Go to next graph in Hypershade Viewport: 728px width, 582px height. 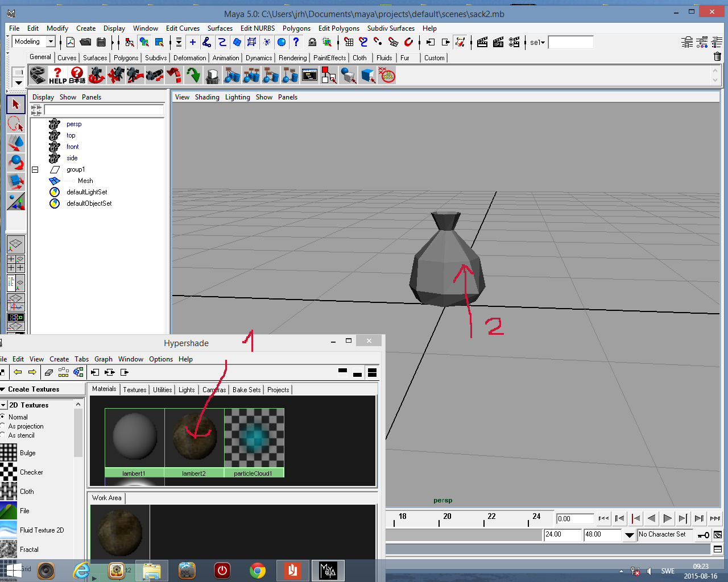(x=32, y=372)
